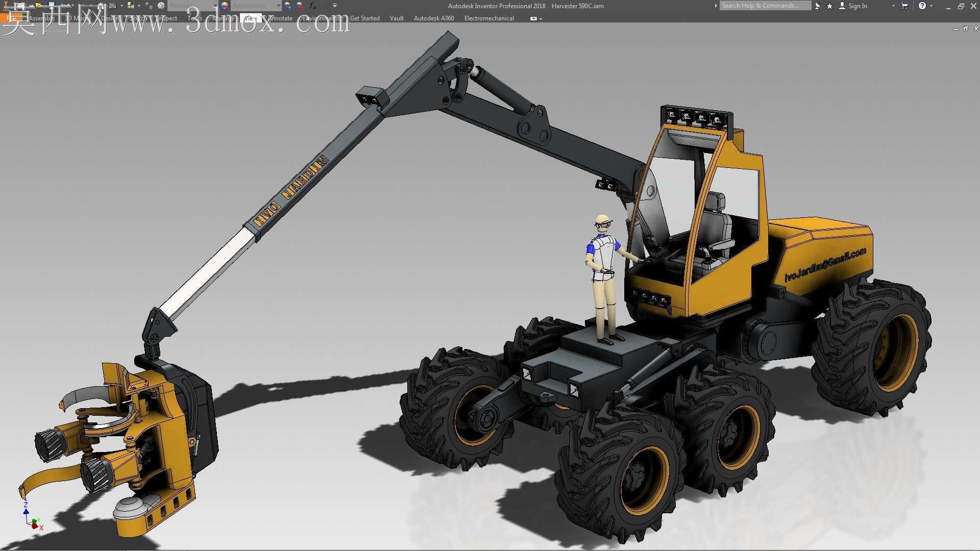The width and height of the screenshot is (980, 551).
Task: Click the Help question mark icon
Action: [x=922, y=6]
